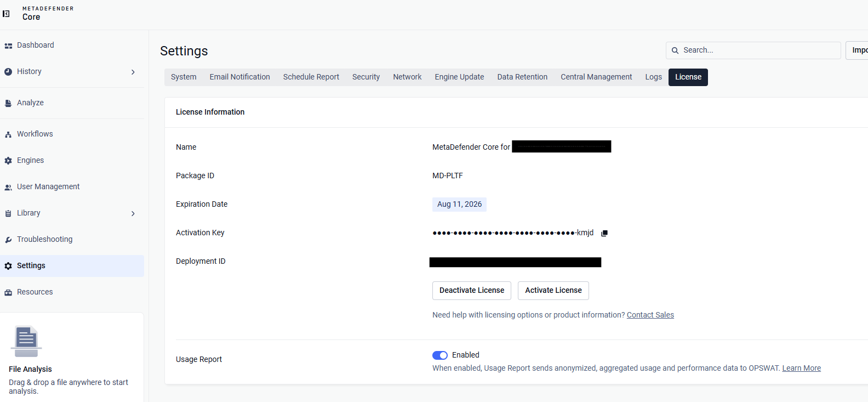The image size is (868, 402).
Task: Open the Learn More link
Action: coord(801,369)
